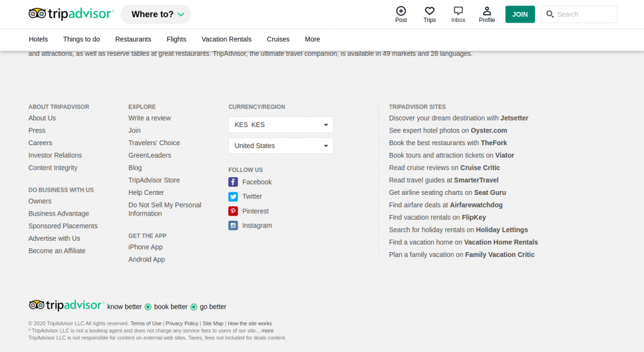Viewport: 644px width, 352px height.
Task: Click the Post plus-circle icon
Action: click(401, 11)
